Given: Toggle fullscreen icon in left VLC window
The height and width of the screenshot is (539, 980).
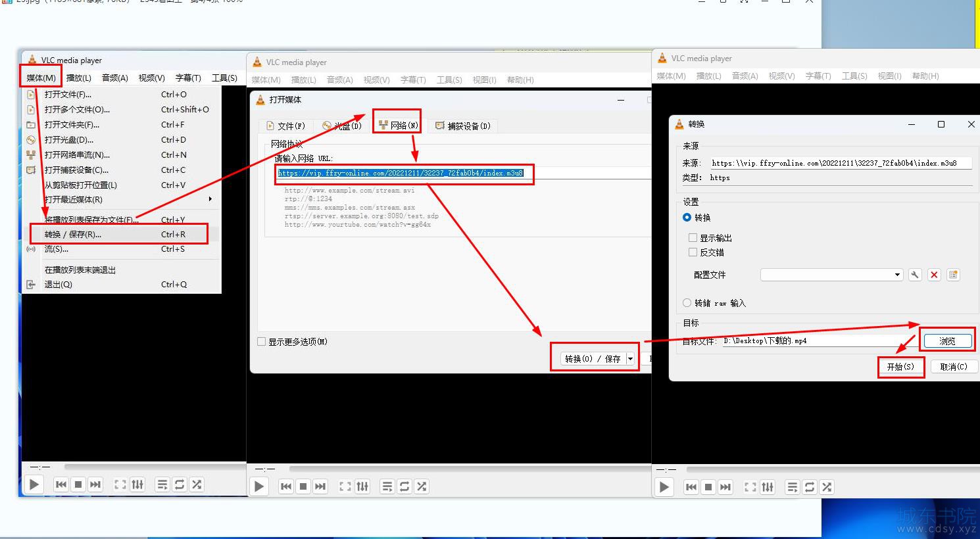Looking at the screenshot, I should [120, 484].
